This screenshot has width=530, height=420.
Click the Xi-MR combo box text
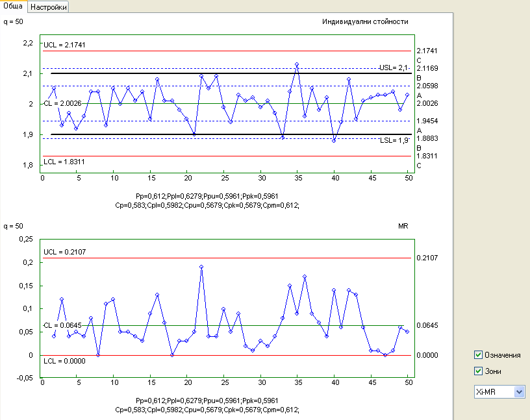pyautogui.click(x=492, y=392)
